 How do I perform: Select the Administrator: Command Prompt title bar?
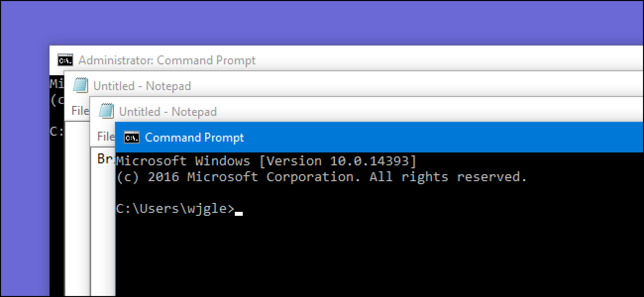click(167, 60)
